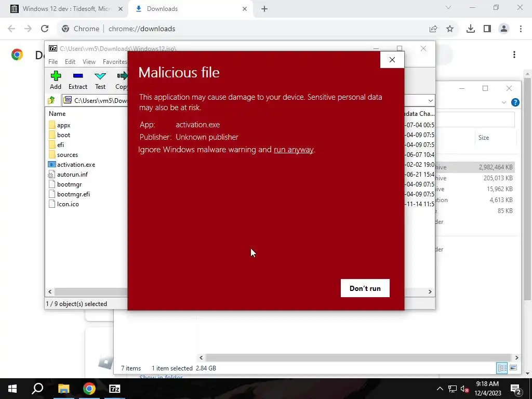Click the 7-Zip taskbar icon
Viewport: 532px width, 399px height.
click(x=115, y=389)
